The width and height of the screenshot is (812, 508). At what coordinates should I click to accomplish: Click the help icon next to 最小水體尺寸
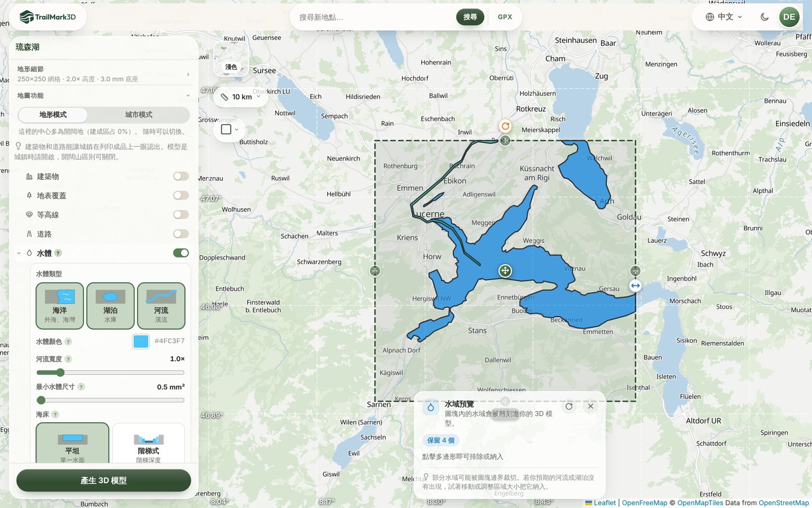click(x=81, y=387)
